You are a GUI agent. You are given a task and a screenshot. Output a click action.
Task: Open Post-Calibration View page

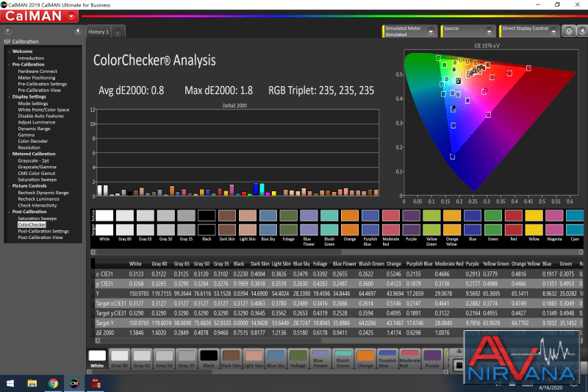click(40, 238)
